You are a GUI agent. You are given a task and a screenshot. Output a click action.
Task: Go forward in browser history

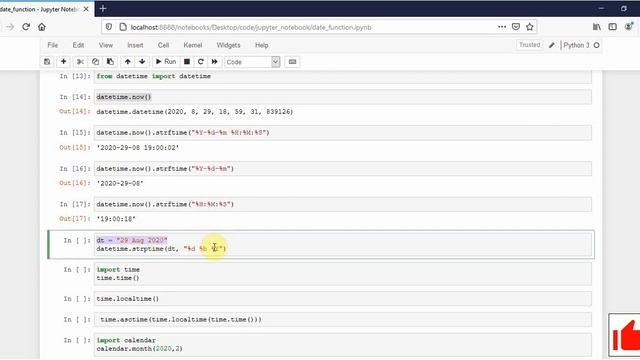(x=10, y=27)
